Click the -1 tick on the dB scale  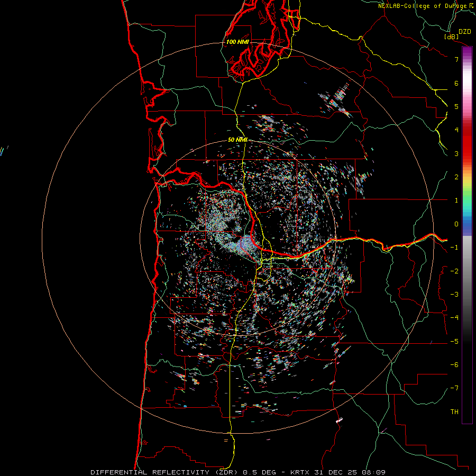(454, 248)
